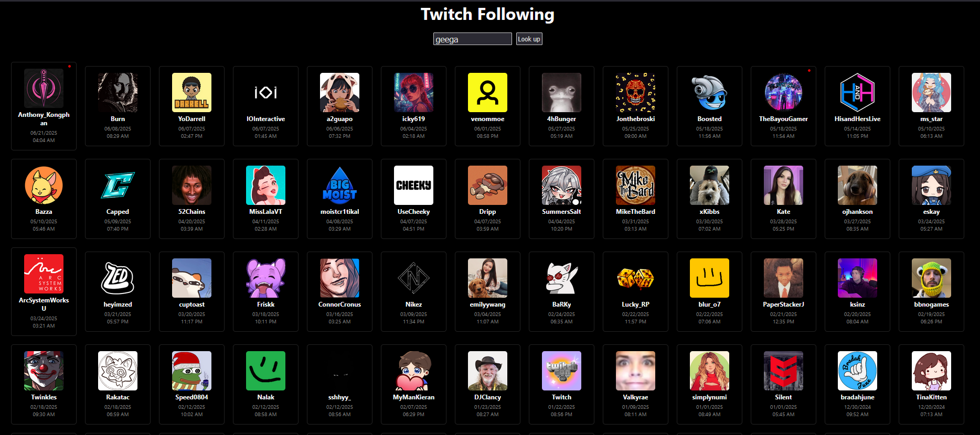Open the venommoe yellow avatar icon
The height and width of the screenshot is (435, 980).
[x=487, y=92]
